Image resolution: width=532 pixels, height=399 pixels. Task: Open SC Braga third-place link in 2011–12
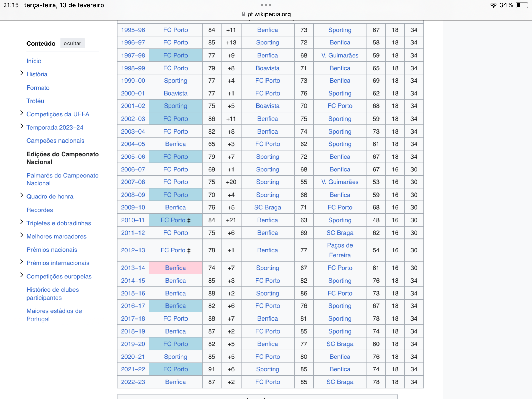[x=340, y=233]
